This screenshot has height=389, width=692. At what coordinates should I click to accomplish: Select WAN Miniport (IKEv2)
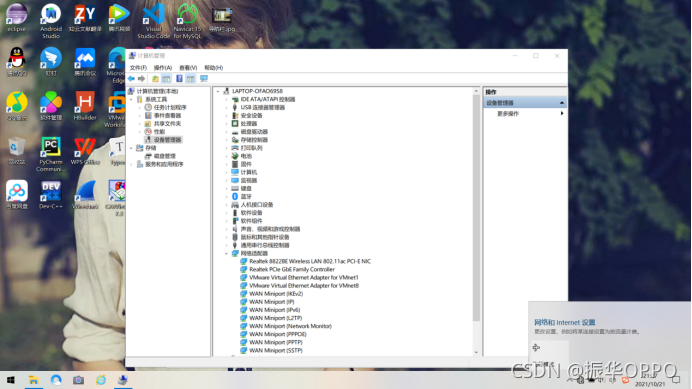pos(276,294)
